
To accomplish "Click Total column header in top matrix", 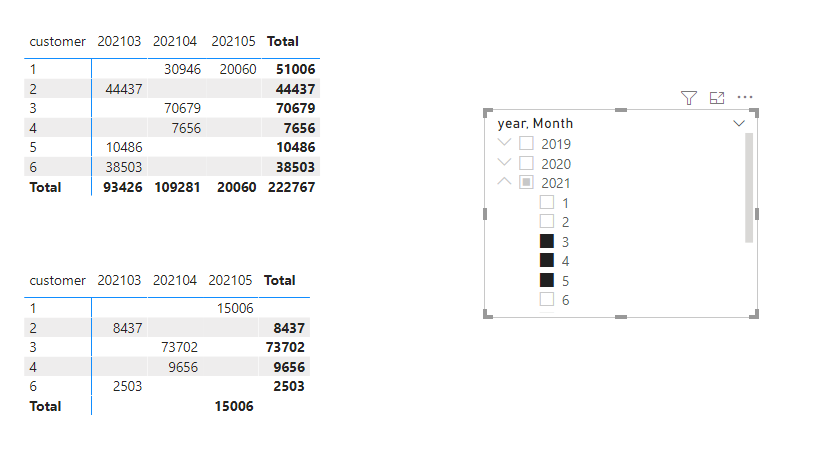I will pos(283,42).
